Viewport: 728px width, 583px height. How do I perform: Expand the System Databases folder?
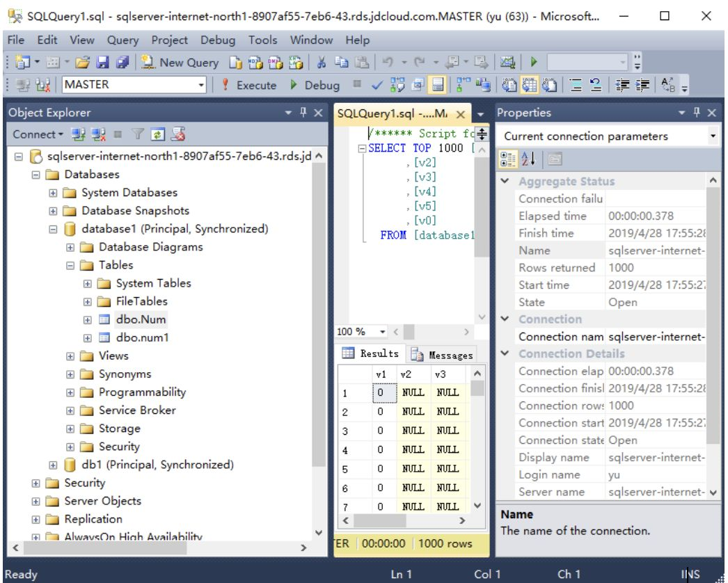point(53,193)
